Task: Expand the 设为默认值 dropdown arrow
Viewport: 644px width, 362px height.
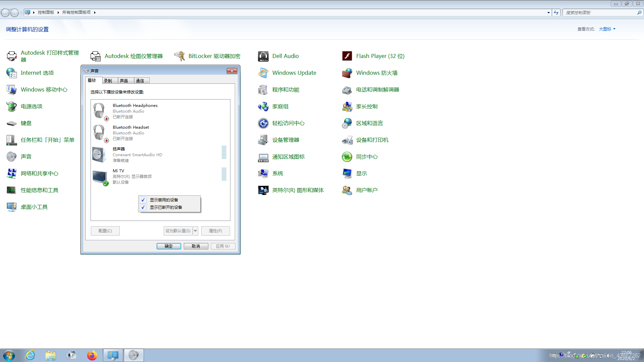Action: click(x=196, y=231)
